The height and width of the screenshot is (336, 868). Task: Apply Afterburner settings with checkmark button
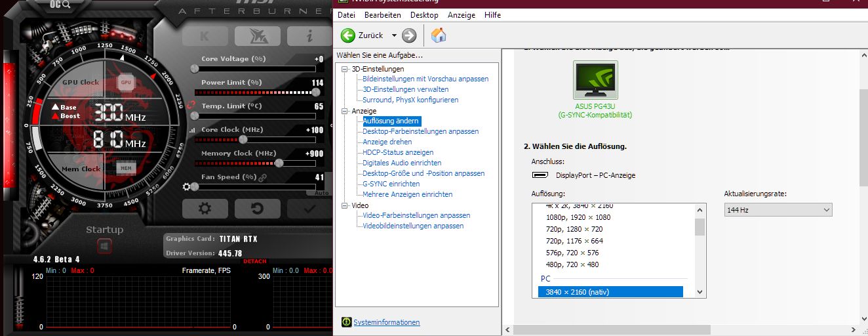[x=309, y=209]
